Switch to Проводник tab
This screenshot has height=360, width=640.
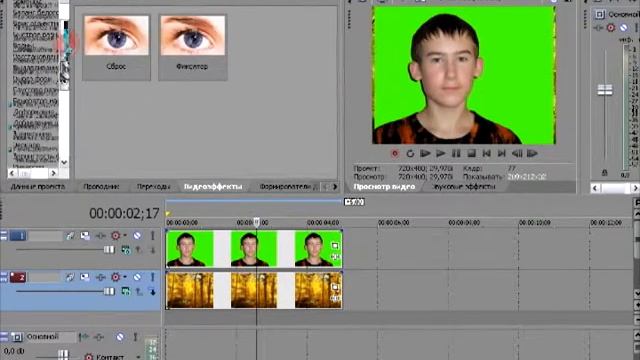pos(101,187)
